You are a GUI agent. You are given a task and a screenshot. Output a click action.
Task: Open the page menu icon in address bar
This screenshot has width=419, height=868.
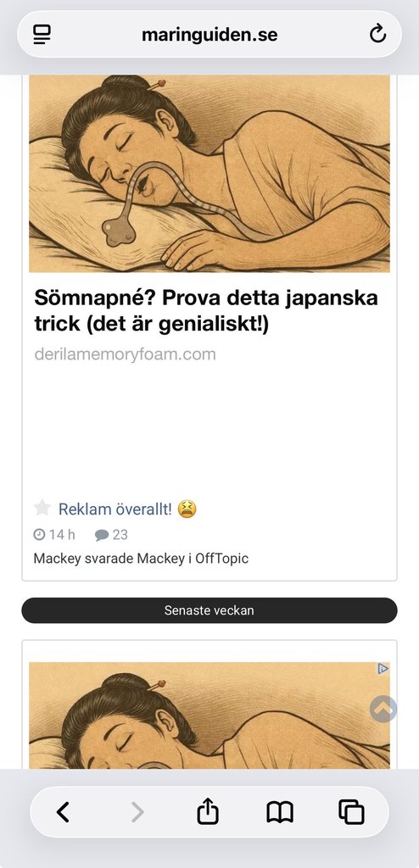click(42, 35)
